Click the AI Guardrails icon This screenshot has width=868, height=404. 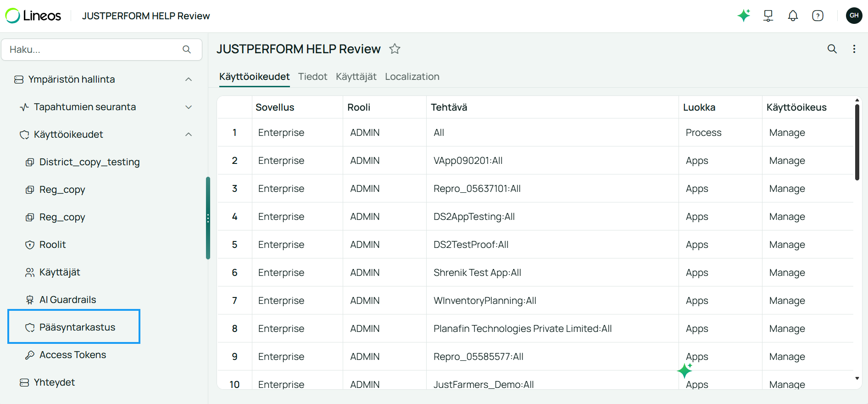pos(30,300)
